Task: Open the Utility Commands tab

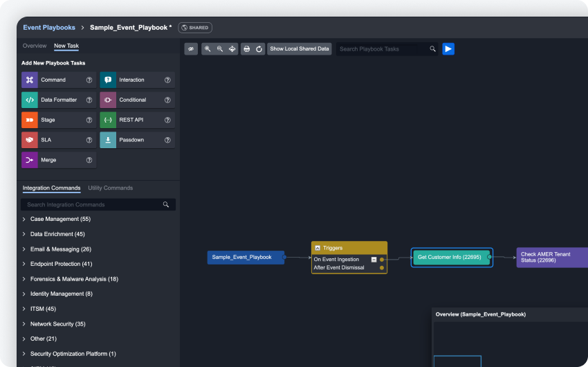Action: pyautogui.click(x=110, y=188)
